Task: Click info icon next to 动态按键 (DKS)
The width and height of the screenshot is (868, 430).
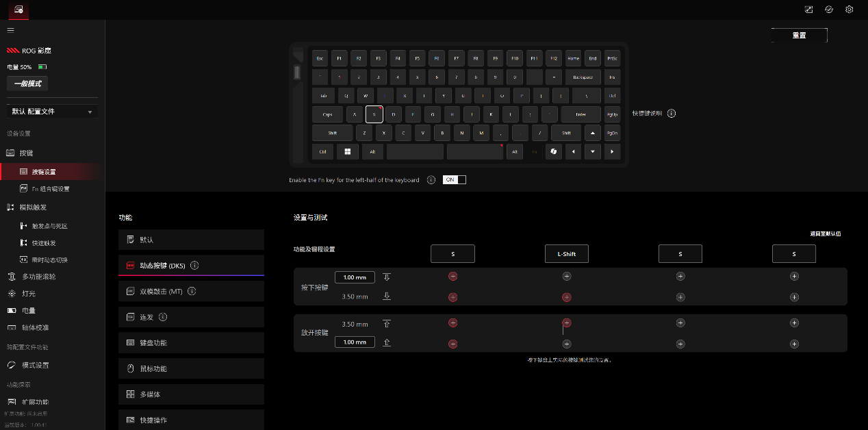Action: tap(194, 266)
